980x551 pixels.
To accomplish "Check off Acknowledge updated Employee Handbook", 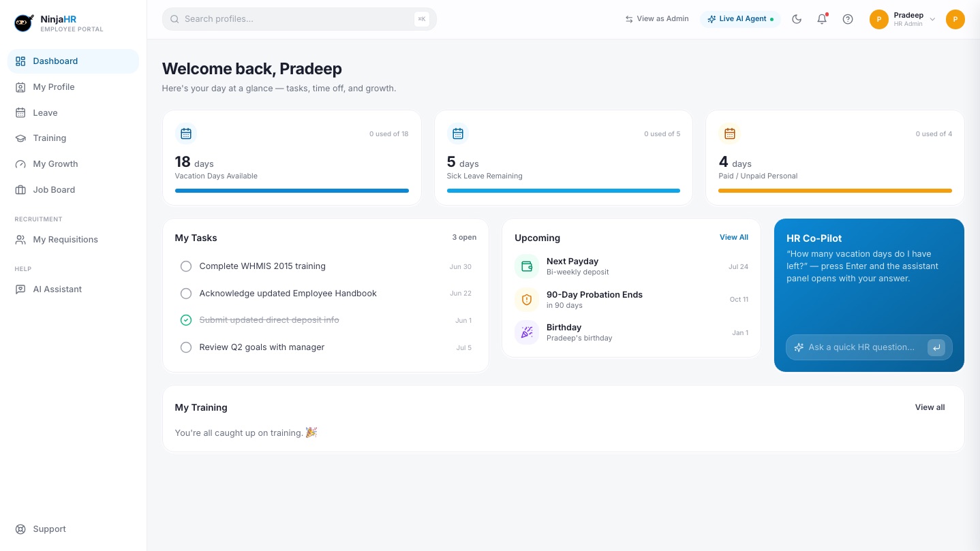I will coord(186,294).
